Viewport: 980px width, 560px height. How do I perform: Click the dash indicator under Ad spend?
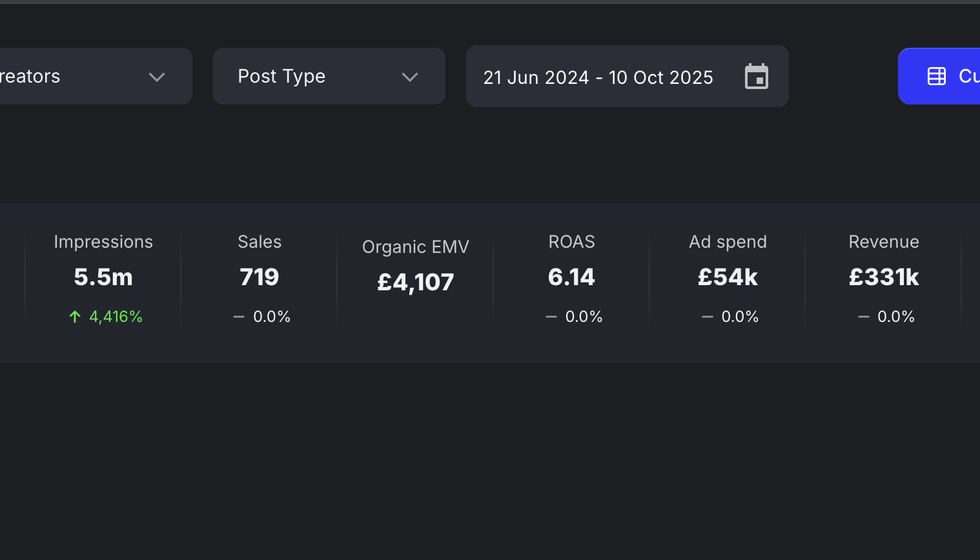point(708,317)
